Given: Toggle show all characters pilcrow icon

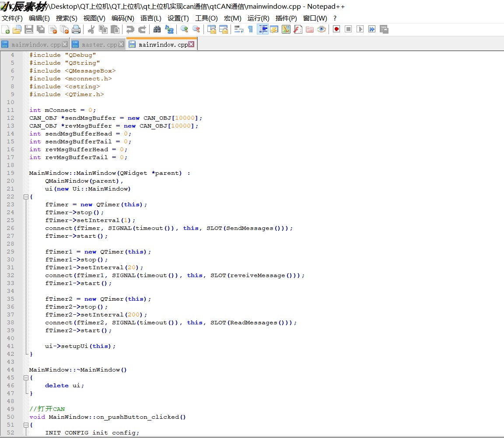Looking at the screenshot, I should [x=250, y=30].
